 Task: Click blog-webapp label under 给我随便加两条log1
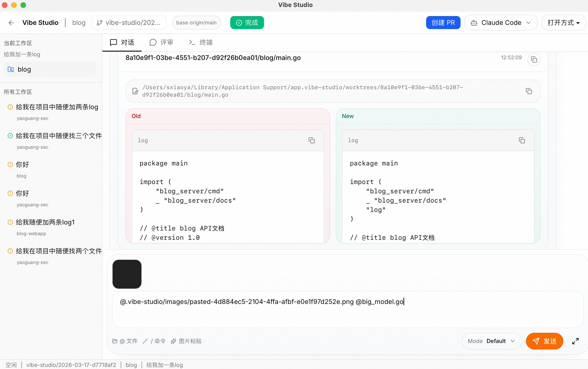tap(31, 233)
